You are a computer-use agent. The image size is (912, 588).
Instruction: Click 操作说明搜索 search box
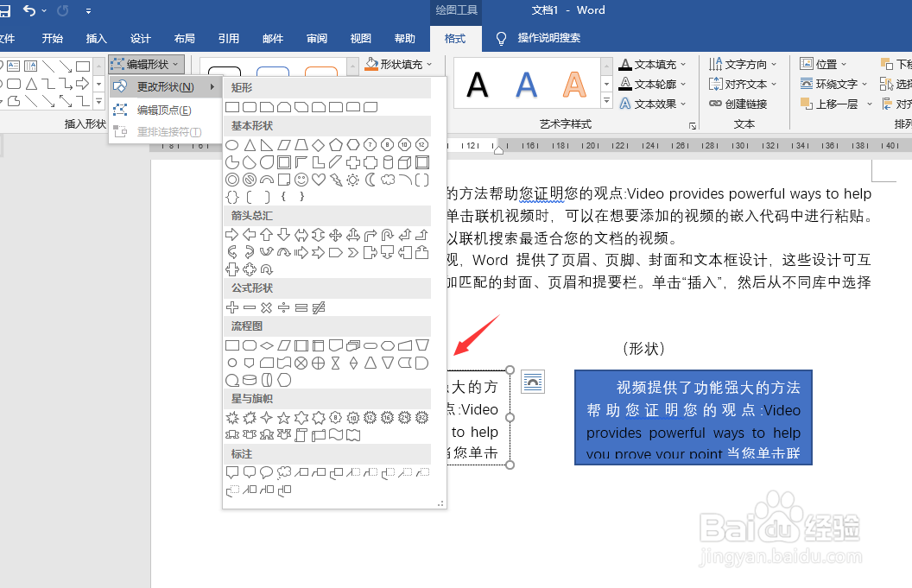pyautogui.click(x=549, y=38)
